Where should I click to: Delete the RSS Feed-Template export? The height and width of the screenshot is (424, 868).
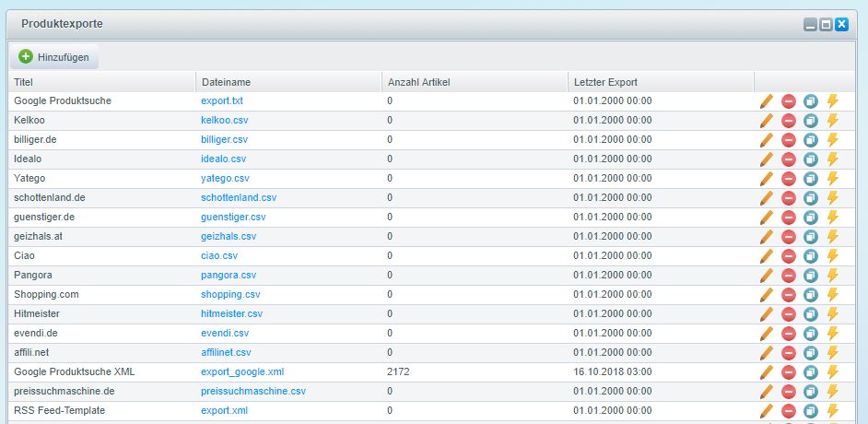pos(788,411)
